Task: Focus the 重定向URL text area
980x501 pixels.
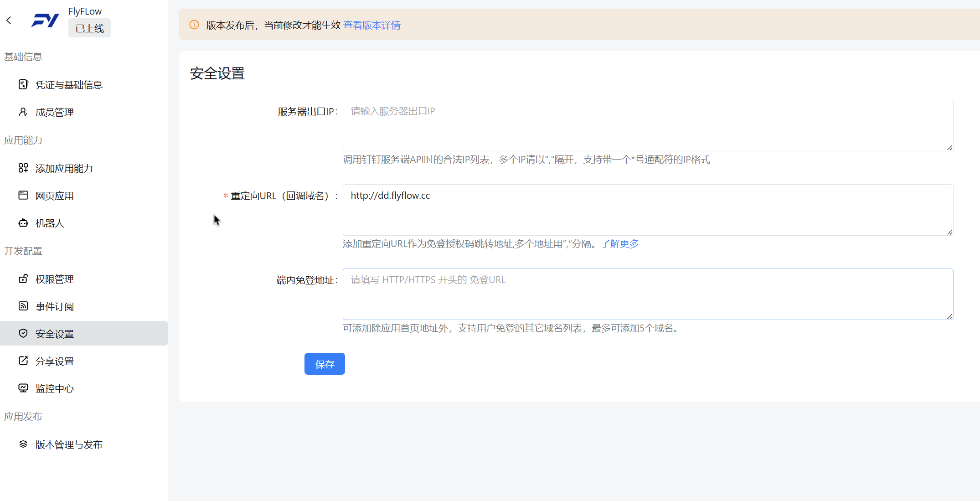Action: [x=648, y=210]
